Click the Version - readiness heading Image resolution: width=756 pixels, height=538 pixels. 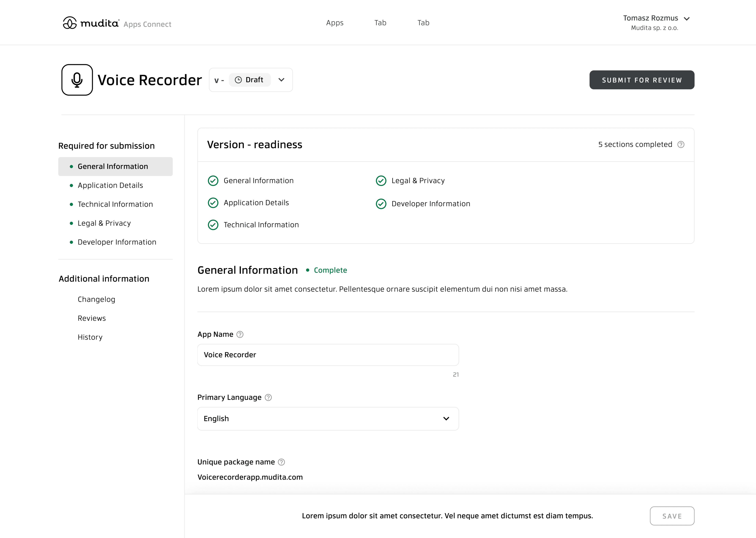pos(255,145)
